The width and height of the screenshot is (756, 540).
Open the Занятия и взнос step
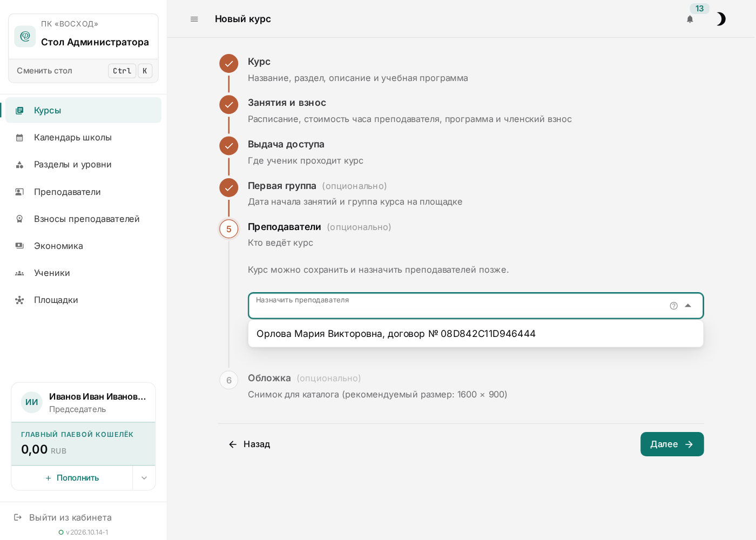(287, 103)
